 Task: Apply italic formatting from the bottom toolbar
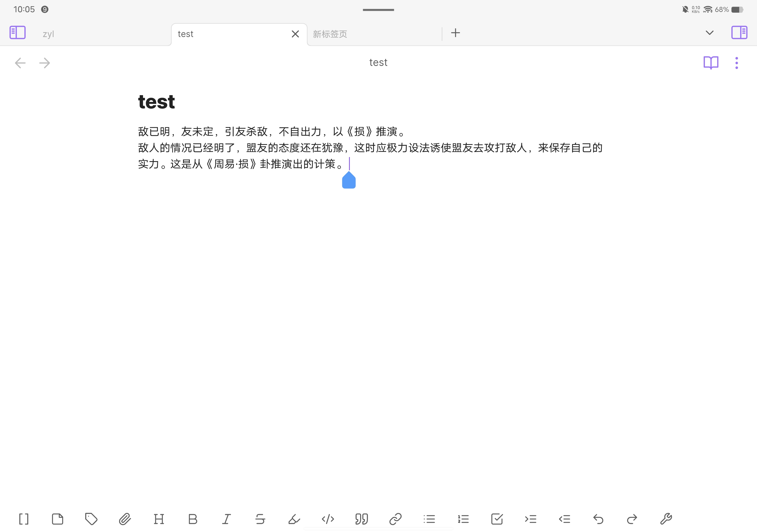(227, 519)
